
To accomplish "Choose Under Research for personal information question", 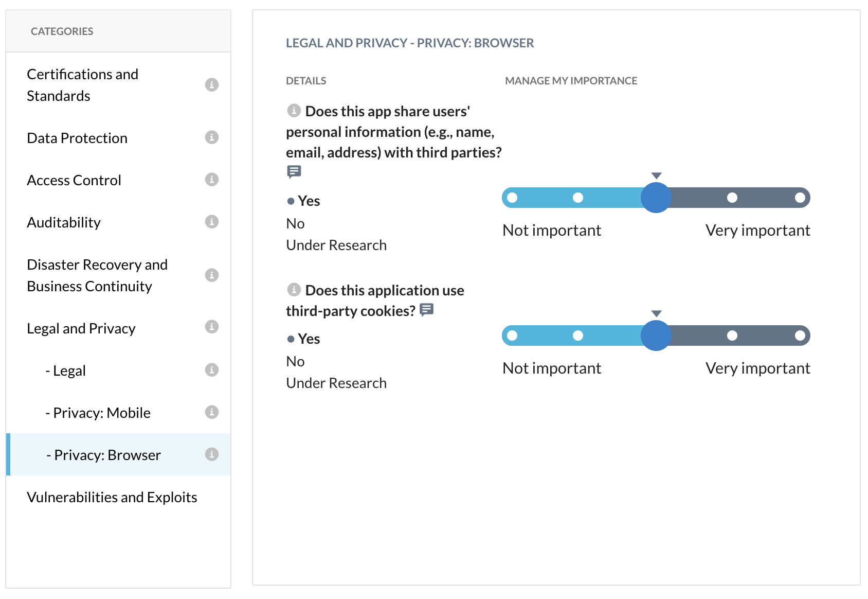I will pyautogui.click(x=336, y=245).
